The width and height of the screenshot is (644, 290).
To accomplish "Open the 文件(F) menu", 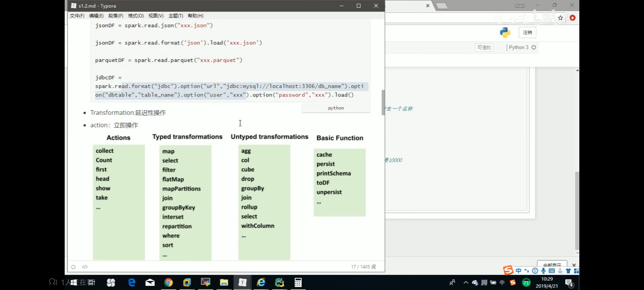I will (x=77, y=16).
